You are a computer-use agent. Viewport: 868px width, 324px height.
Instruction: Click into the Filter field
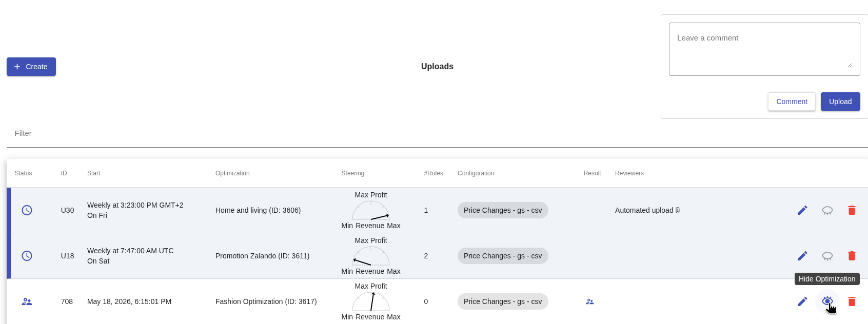click(x=437, y=133)
